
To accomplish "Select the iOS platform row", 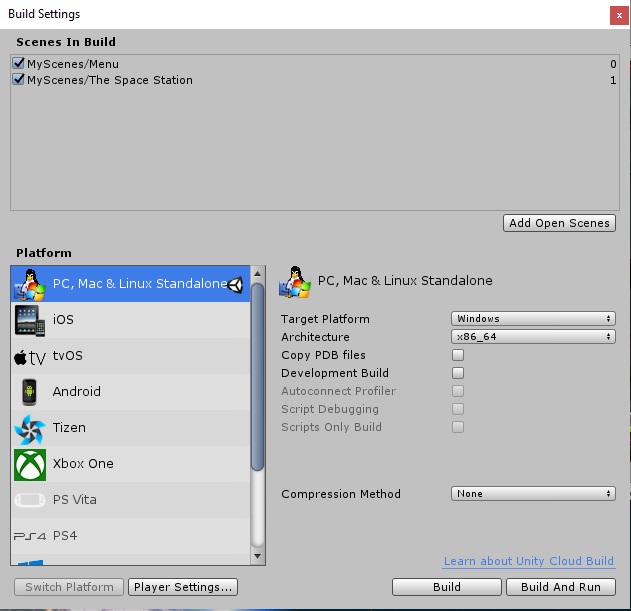I will [x=130, y=320].
